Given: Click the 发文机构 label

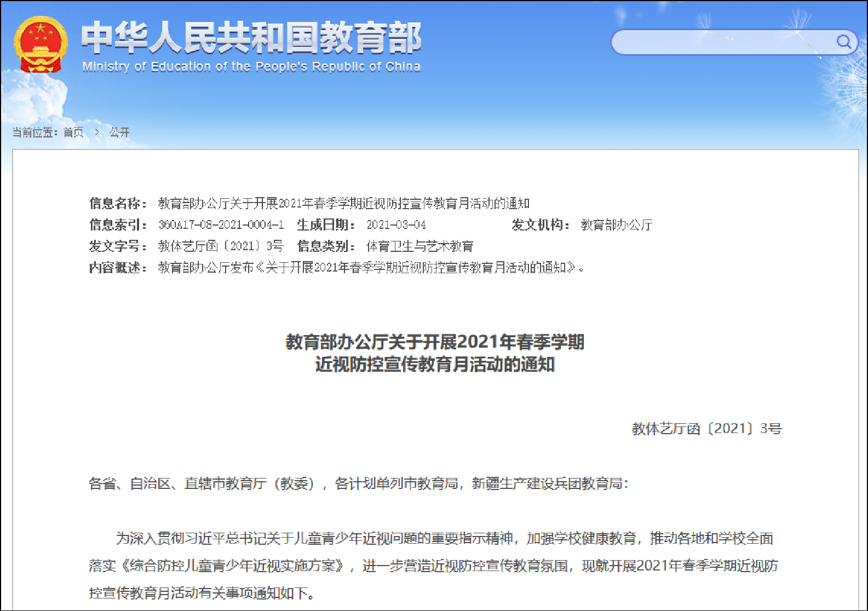Looking at the screenshot, I should (x=541, y=225).
